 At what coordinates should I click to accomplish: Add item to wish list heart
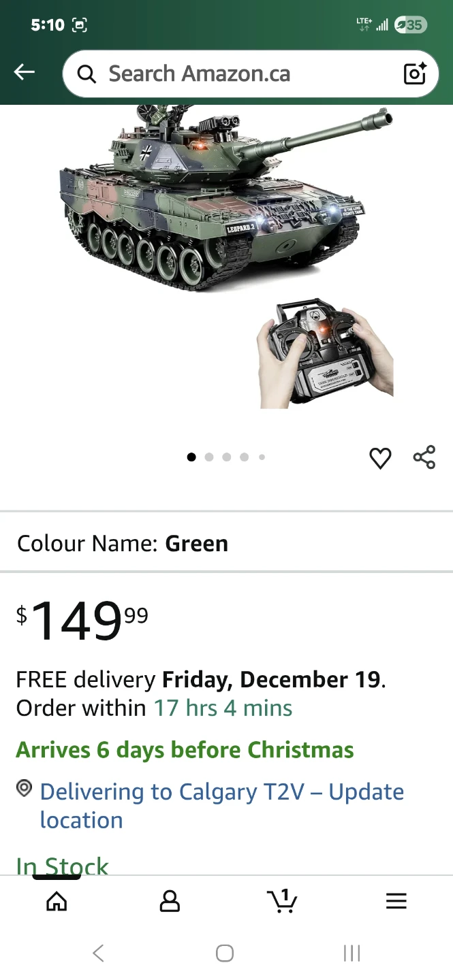[380, 458]
